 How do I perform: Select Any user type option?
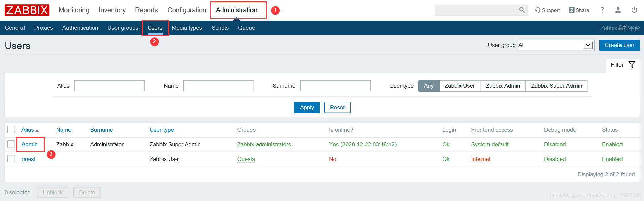429,86
